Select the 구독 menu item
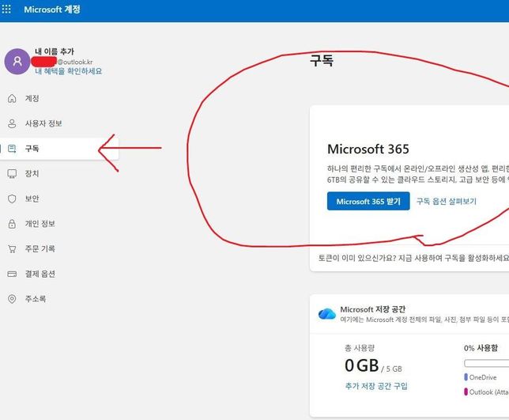This screenshot has height=420, width=509. click(59, 149)
